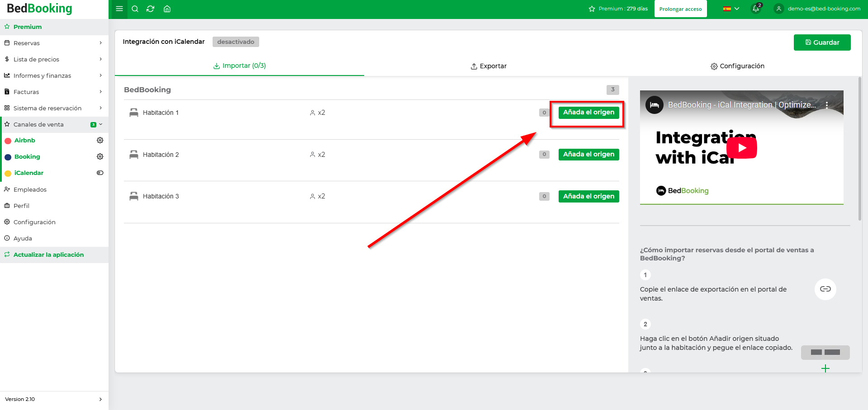Open notifications bell icon

pyautogui.click(x=756, y=8)
